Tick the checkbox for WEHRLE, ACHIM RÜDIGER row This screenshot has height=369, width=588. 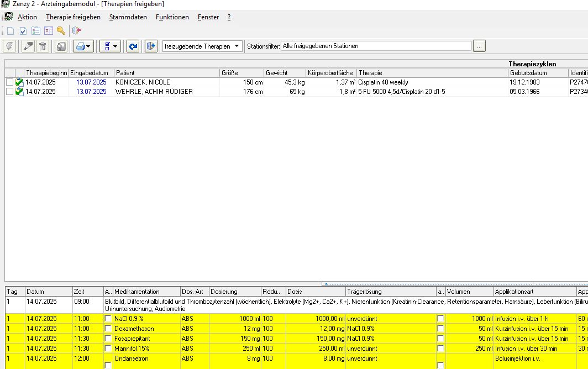9,92
